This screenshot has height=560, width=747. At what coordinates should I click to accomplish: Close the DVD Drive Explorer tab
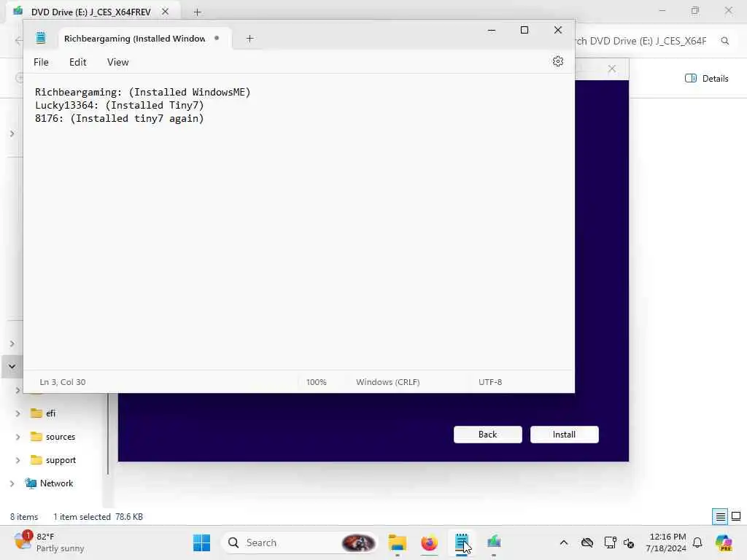coord(166,12)
